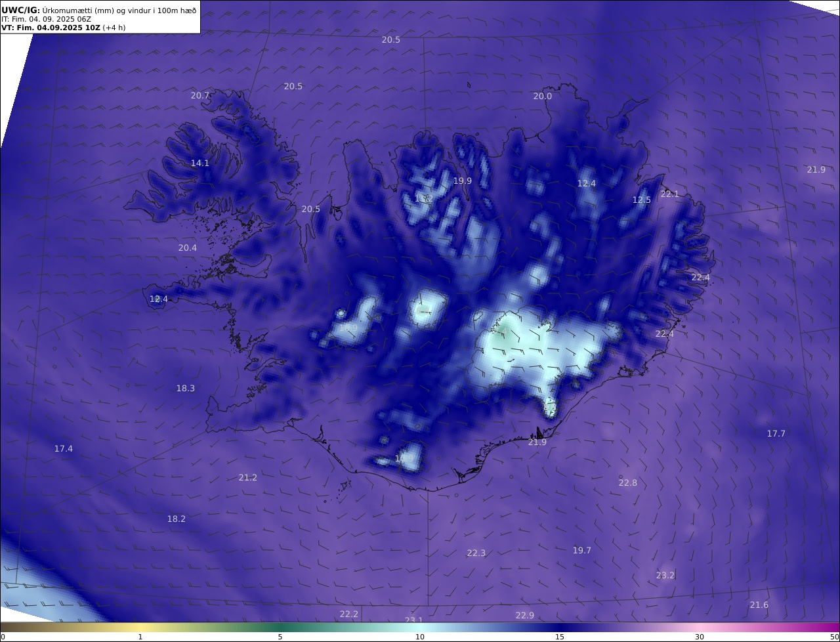Select the 14.1 value over the Westfjords
Viewport: 840px width, 642px height.
pyautogui.click(x=200, y=163)
